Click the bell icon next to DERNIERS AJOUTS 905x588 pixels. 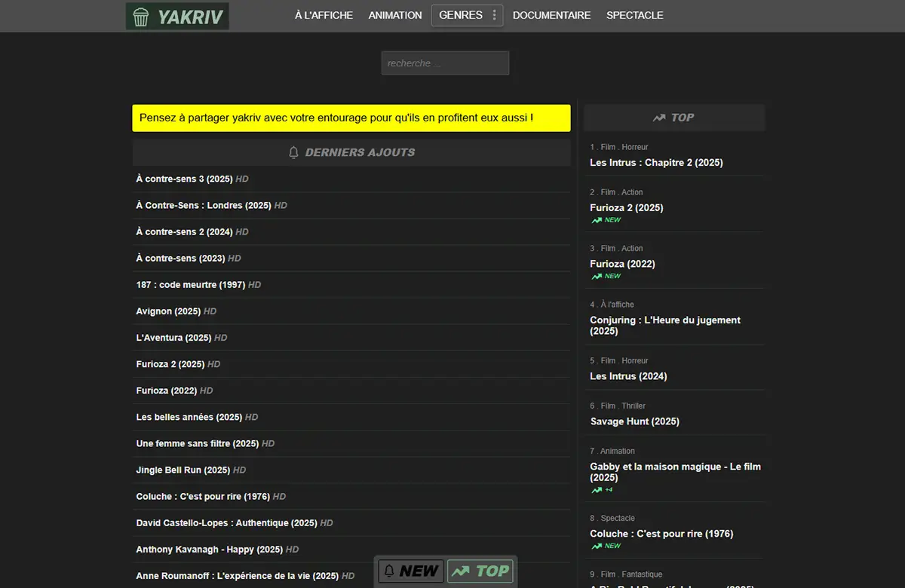pos(294,152)
